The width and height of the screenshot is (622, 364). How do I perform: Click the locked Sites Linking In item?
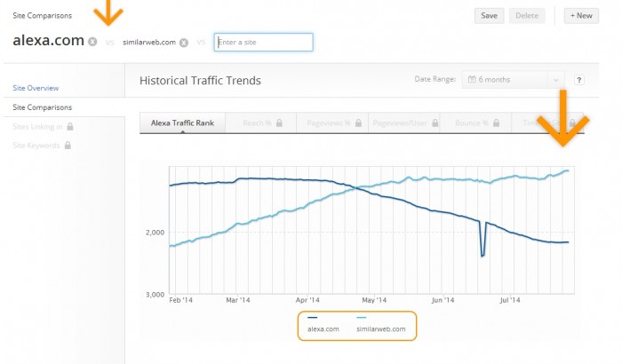(x=43, y=126)
